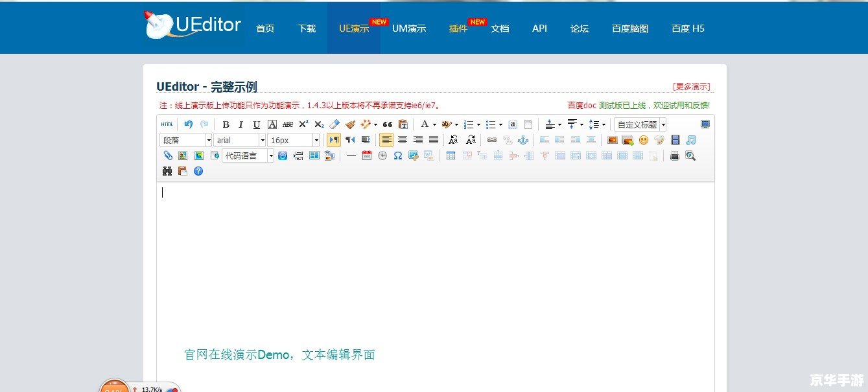This screenshot has height=392, width=868.
Task: Toggle italic formatting
Action: pos(241,124)
